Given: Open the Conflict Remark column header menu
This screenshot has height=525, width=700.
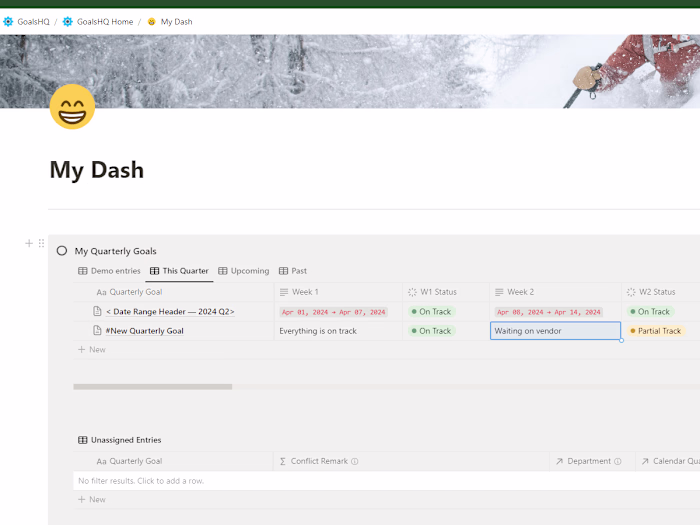Looking at the screenshot, I should coord(411,461).
